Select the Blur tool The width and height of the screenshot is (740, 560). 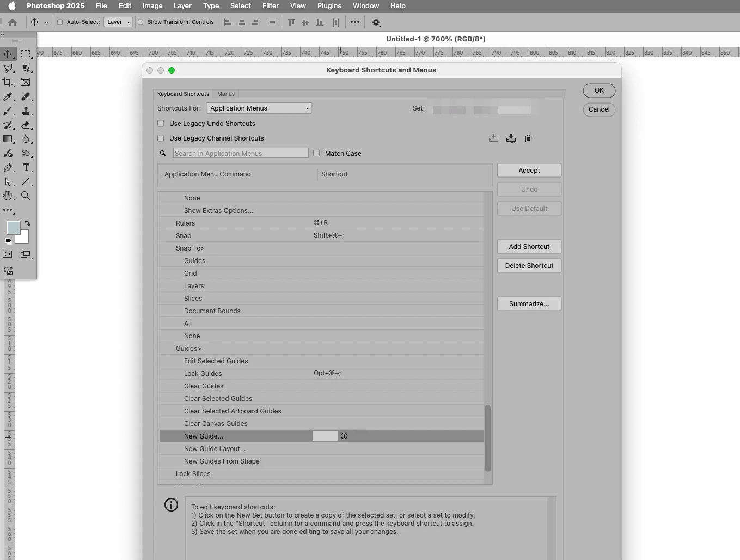coord(26,139)
